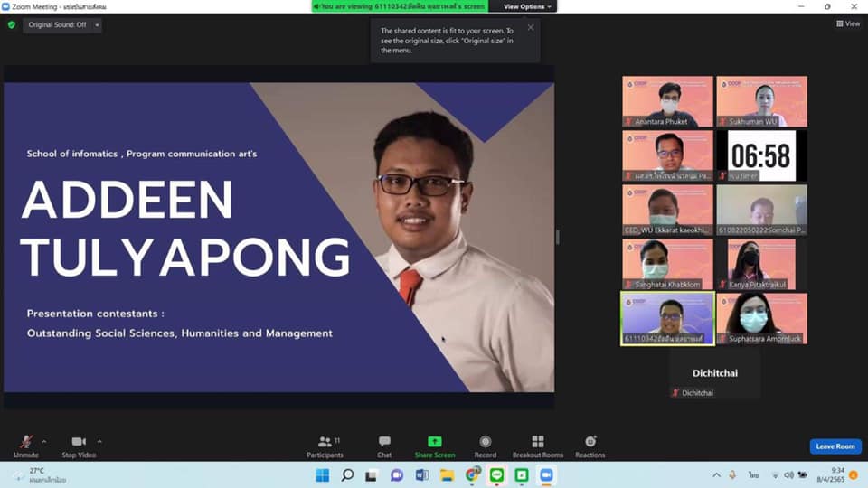Image resolution: width=868 pixels, height=488 pixels.
Task: Click the Leave Room button
Action: point(834,446)
